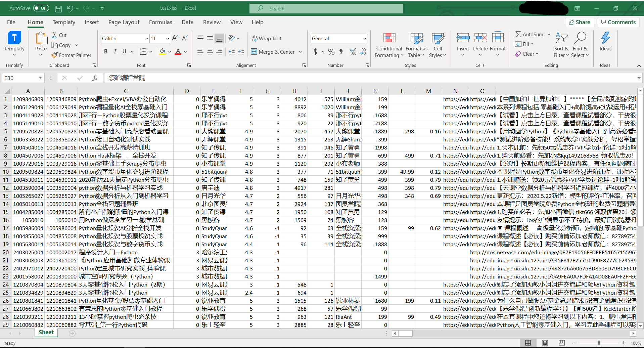Toggle Italic formatting
Image resolution: width=644 pixels, height=348 pixels.
tap(115, 51)
